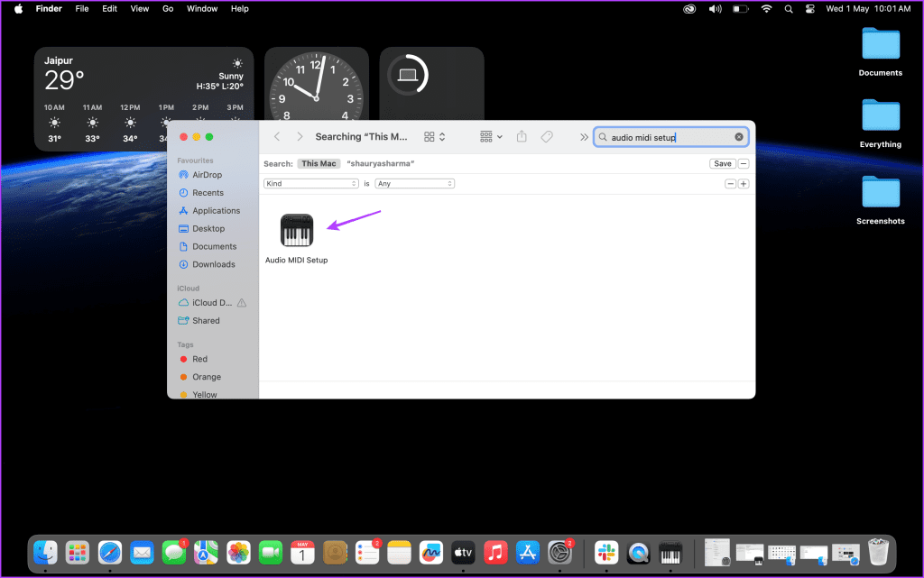Go forward in the Finder window

[x=300, y=136]
